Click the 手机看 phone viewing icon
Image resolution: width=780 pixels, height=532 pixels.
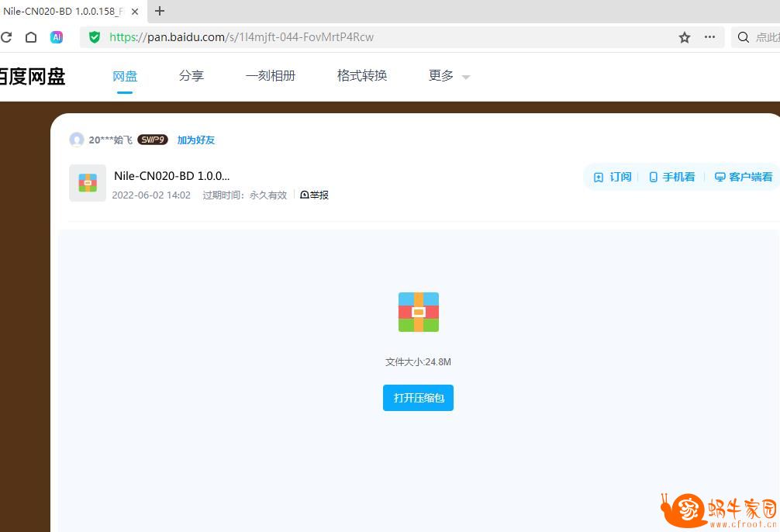pos(654,176)
